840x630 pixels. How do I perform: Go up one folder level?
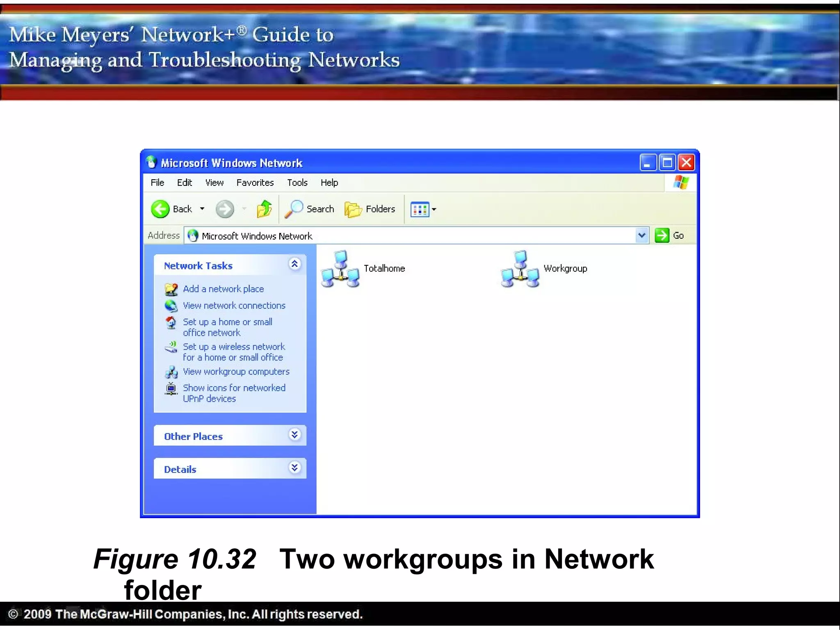(265, 209)
